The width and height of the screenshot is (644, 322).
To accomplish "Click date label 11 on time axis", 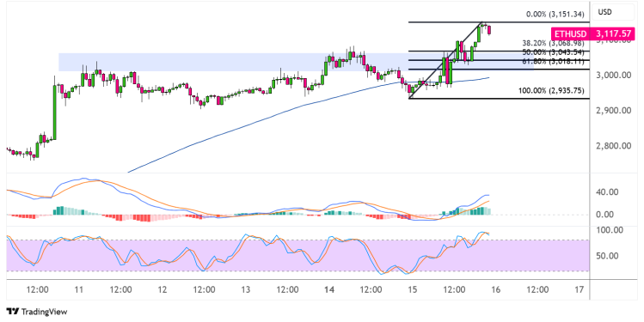I will [79, 289].
